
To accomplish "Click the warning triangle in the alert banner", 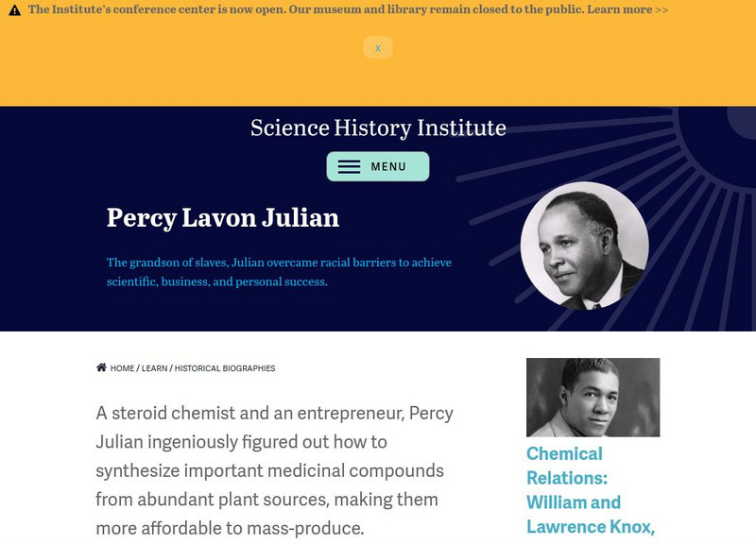I will point(14,9).
